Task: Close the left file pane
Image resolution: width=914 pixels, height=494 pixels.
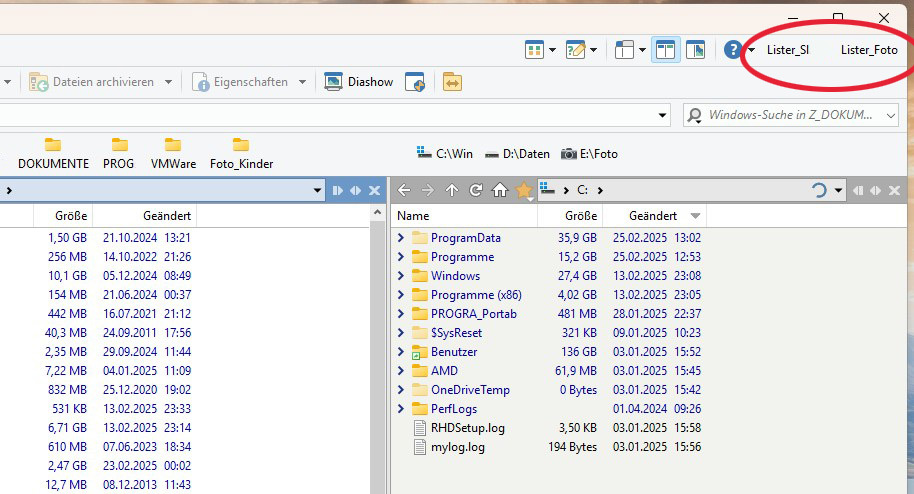Action: coord(374,190)
